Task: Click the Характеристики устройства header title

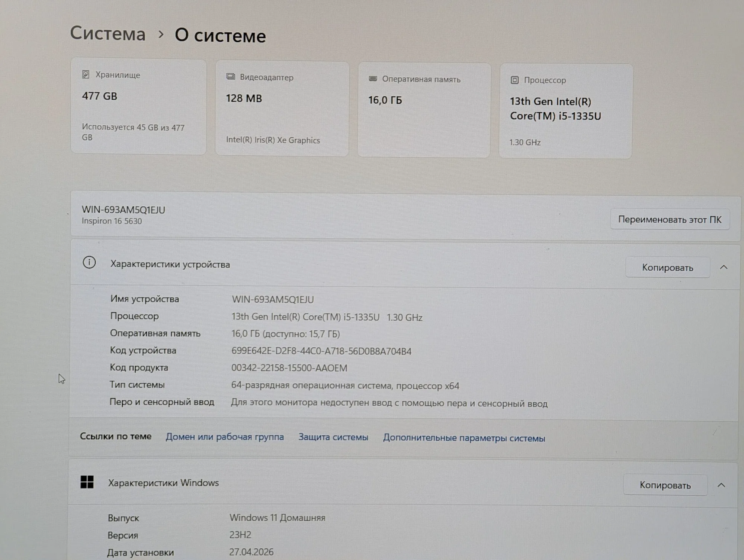Action: click(170, 264)
